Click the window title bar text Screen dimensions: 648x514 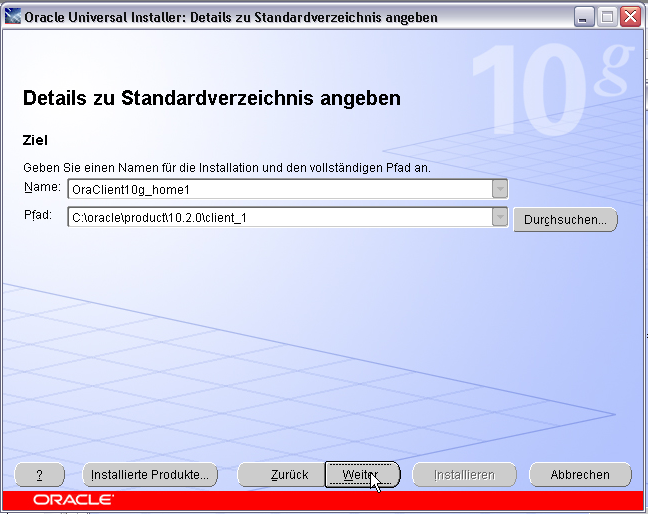click(x=200, y=17)
